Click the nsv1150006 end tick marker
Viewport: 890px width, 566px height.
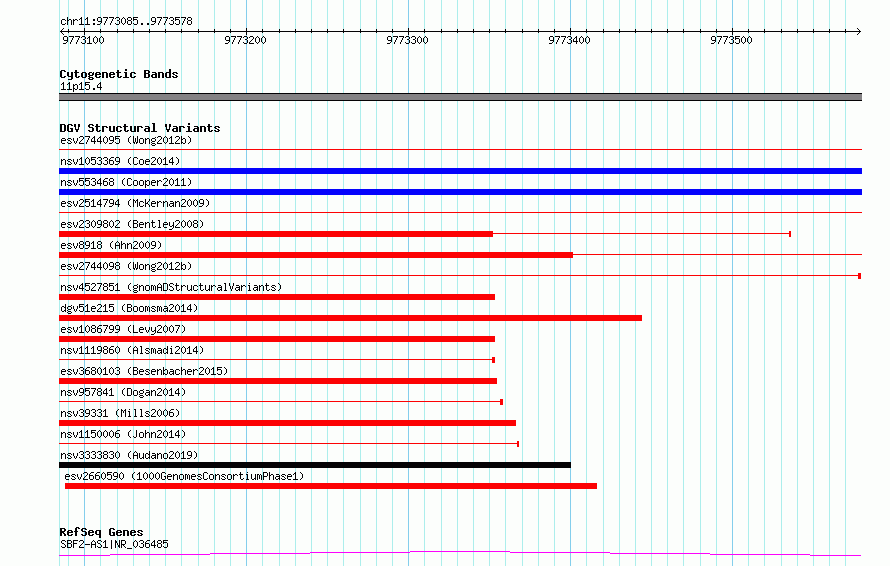(x=518, y=444)
